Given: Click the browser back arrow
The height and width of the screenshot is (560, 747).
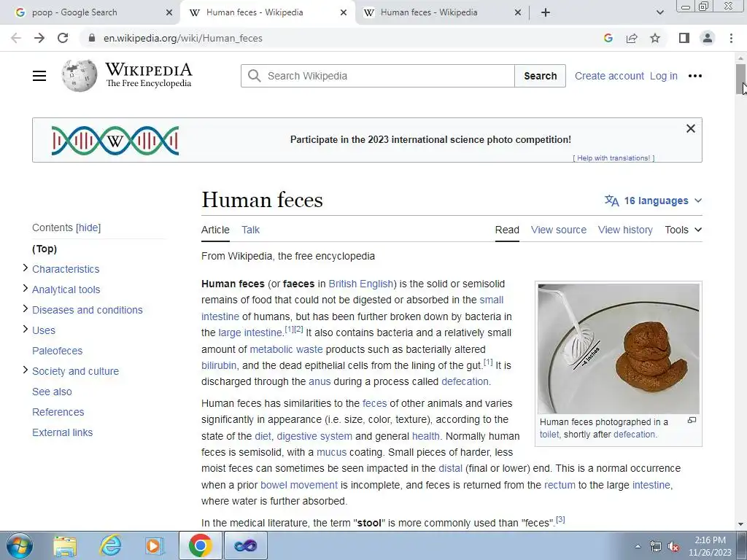Looking at the screenshot, I should 16,38.
